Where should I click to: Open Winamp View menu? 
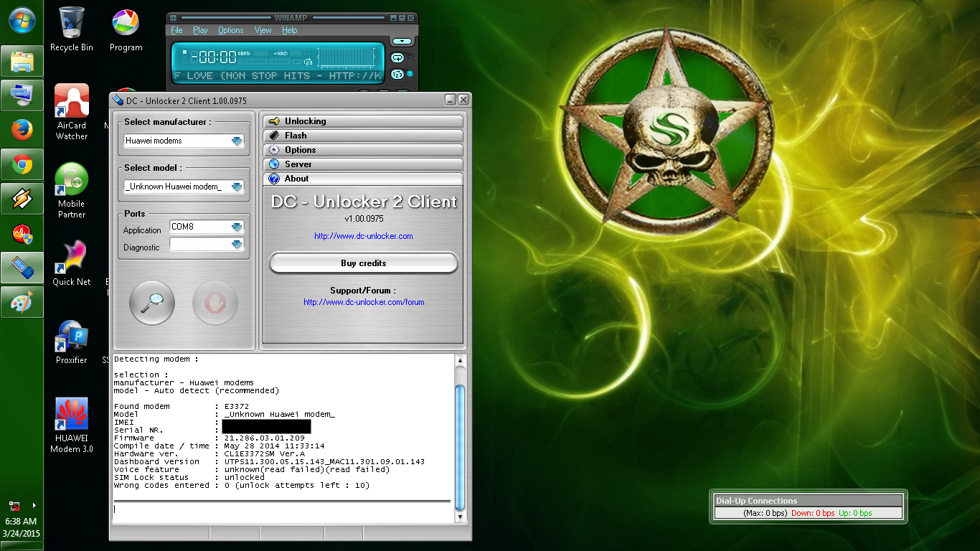click(263, 30)
